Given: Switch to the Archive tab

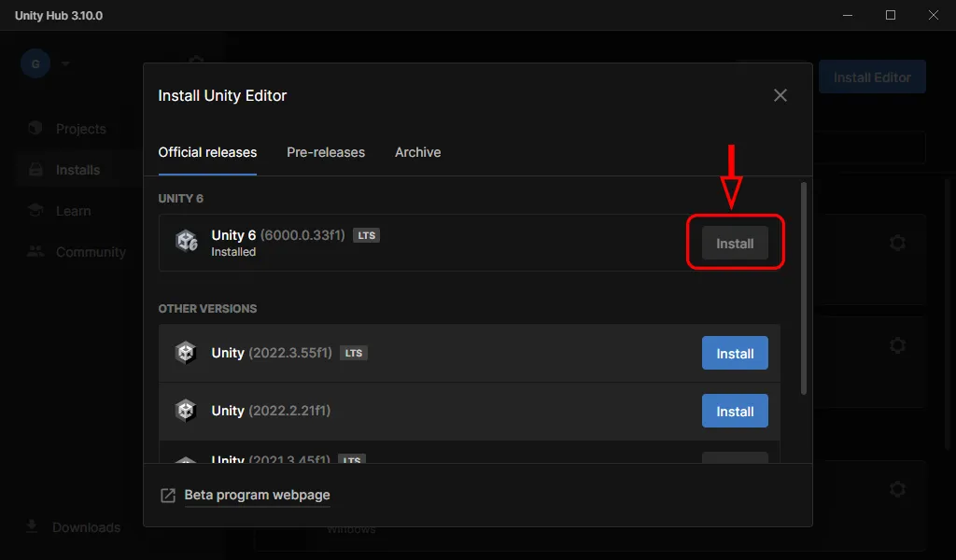Looking at the screenshot, I should 417,152.
